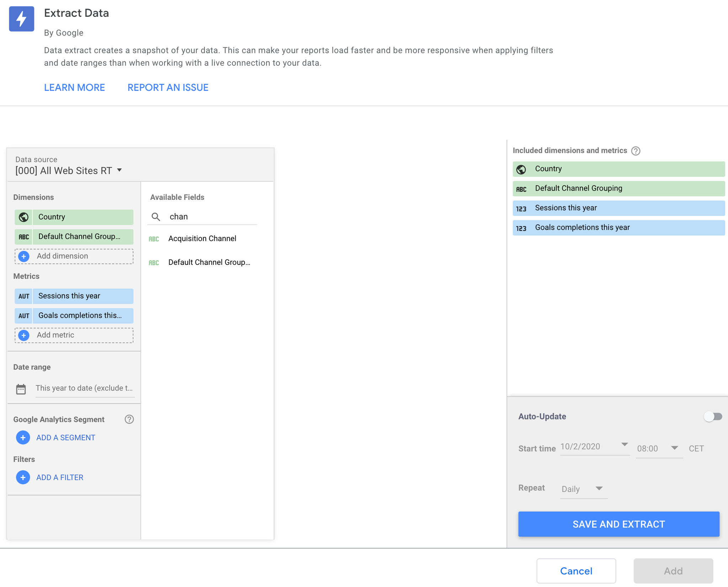Click the globe icon on Country dimension

pos(23,217)
